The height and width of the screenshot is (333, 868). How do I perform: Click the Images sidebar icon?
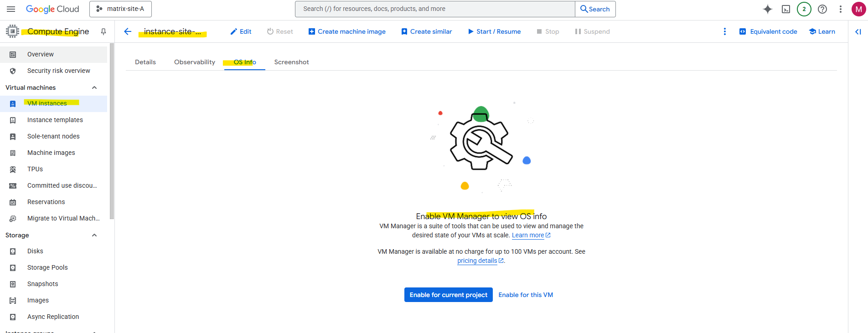point(13,301)
